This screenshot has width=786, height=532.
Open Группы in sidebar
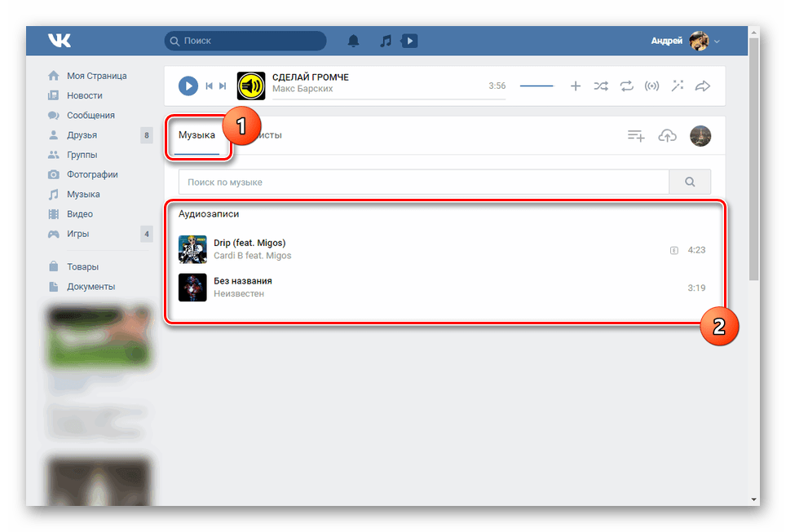pos(82,155)
